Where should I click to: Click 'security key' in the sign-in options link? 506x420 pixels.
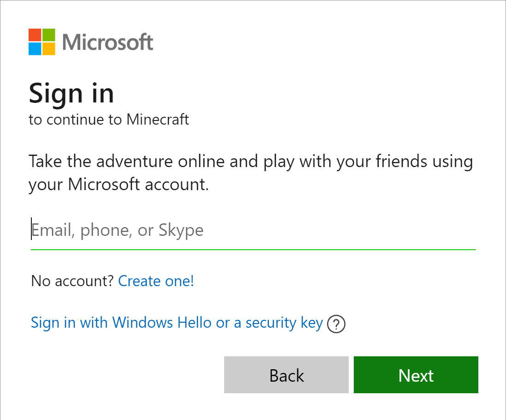click(x=284, y=323)
